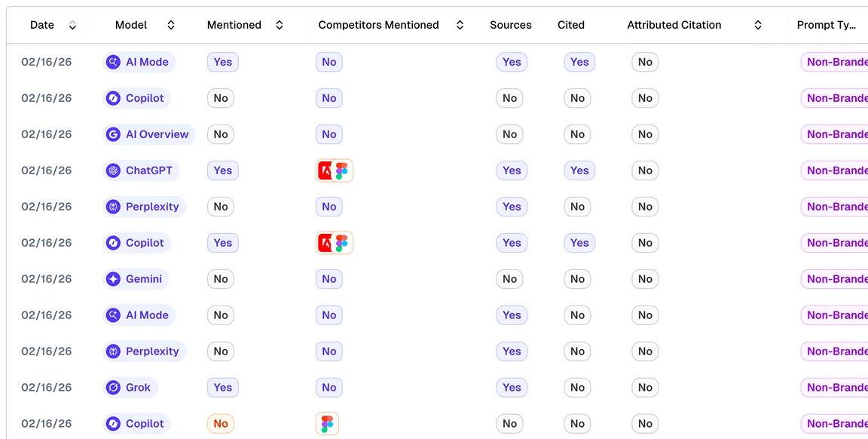Click the AI Mode icon in first row

click(x=113, y=62)
